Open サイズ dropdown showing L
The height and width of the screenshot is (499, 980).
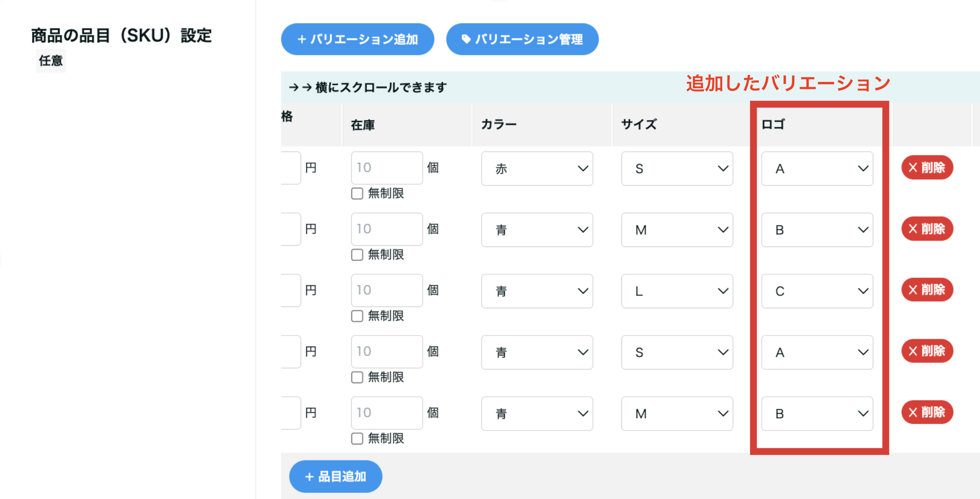point(677,291)
